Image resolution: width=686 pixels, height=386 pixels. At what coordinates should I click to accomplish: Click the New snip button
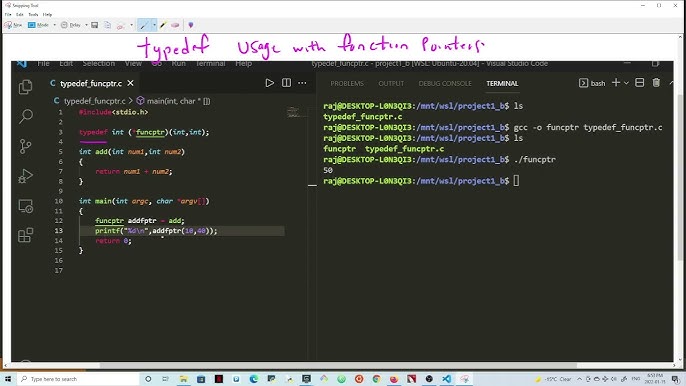13,25
